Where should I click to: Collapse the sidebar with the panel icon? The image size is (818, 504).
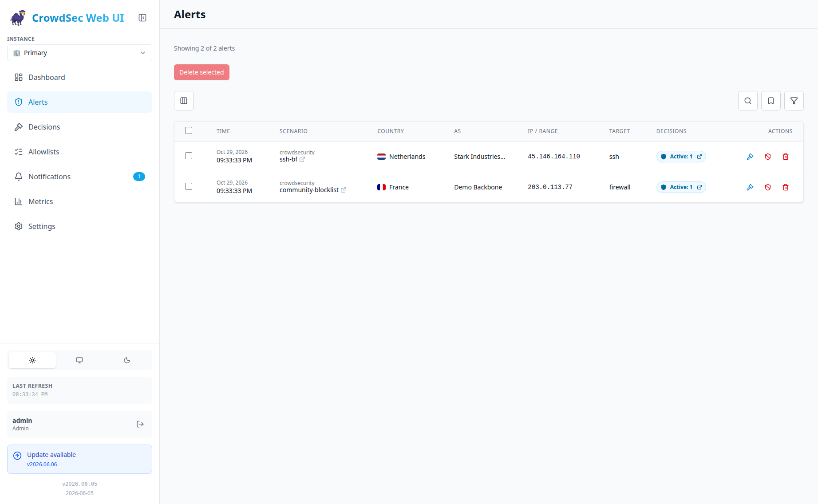[x=142, y=18]
